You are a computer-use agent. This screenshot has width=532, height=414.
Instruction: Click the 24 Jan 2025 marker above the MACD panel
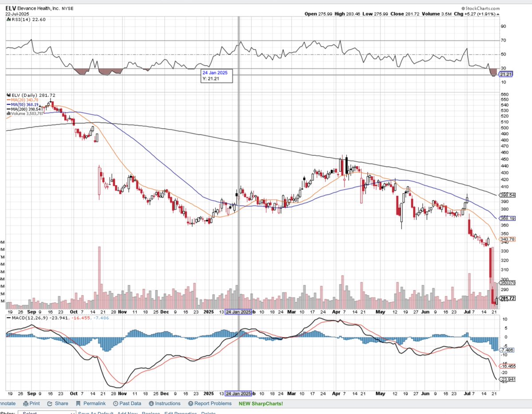(239, 311)
